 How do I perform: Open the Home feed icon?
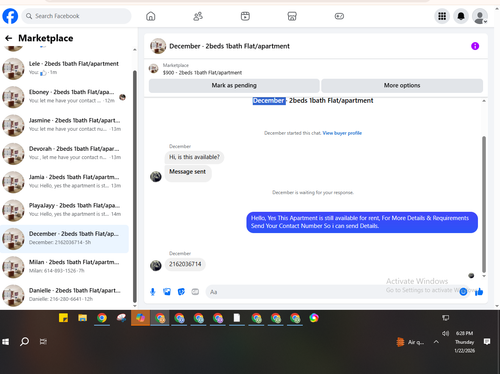[151, 16]
